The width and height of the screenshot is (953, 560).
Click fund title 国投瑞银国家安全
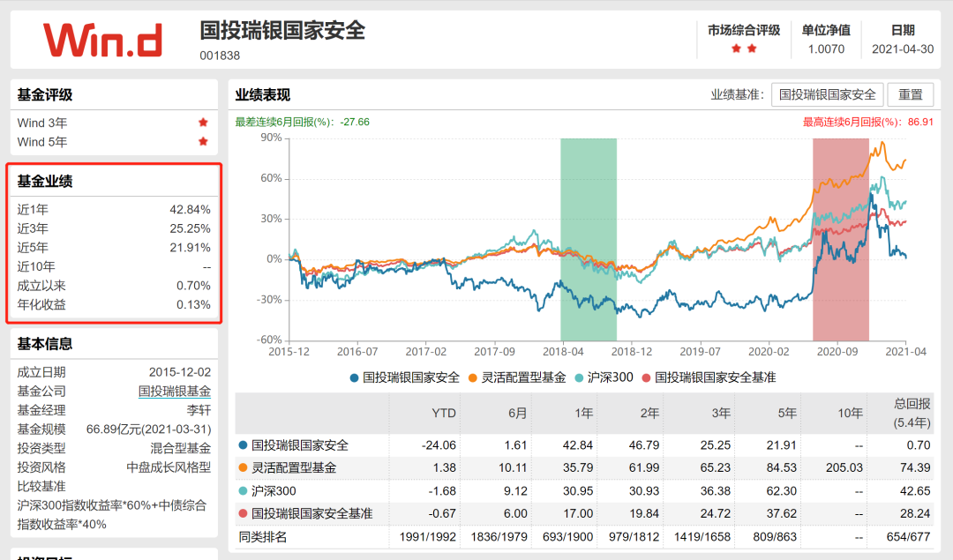coord(282,30)
